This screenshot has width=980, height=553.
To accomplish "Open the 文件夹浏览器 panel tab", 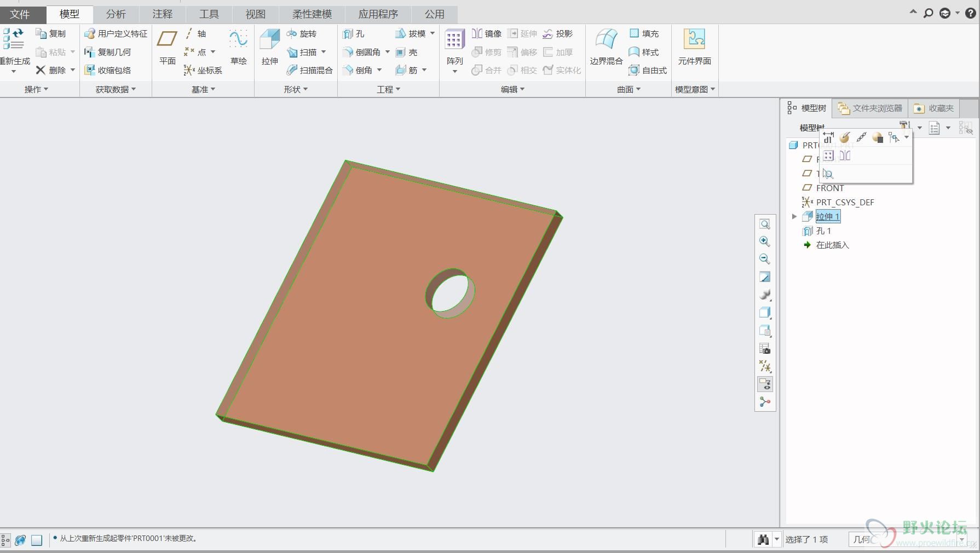I will pos(870,108).
